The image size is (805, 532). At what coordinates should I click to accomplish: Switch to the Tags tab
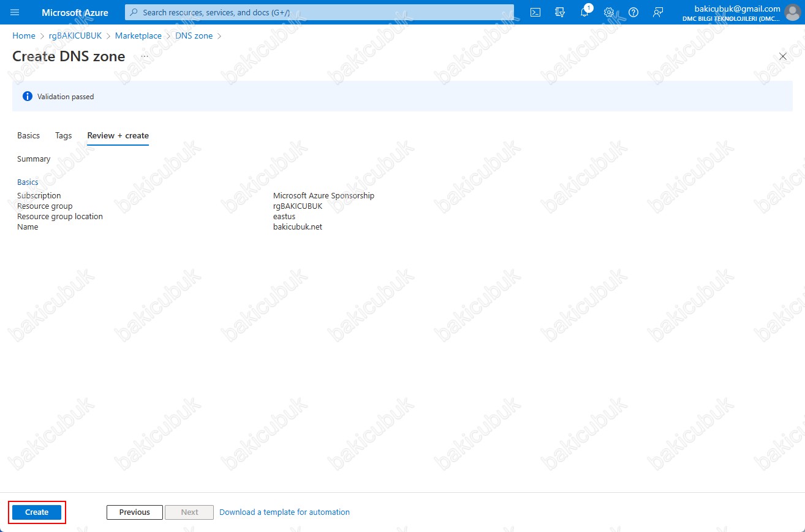coord(63,136)
